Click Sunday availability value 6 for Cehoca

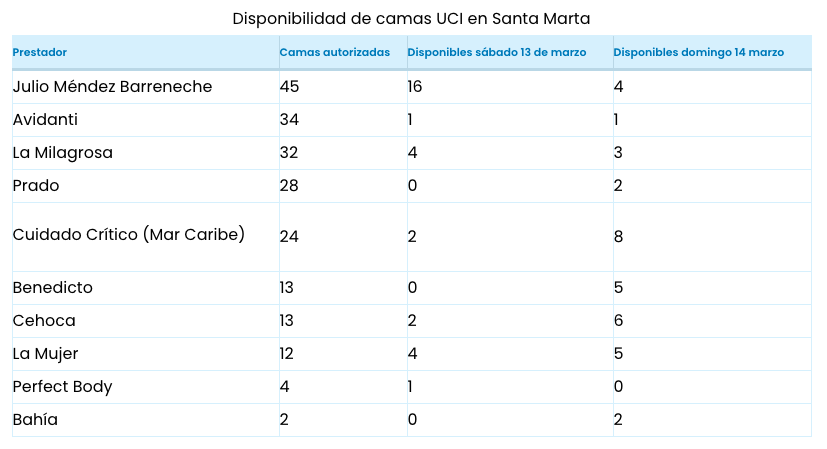coord(618,321)
